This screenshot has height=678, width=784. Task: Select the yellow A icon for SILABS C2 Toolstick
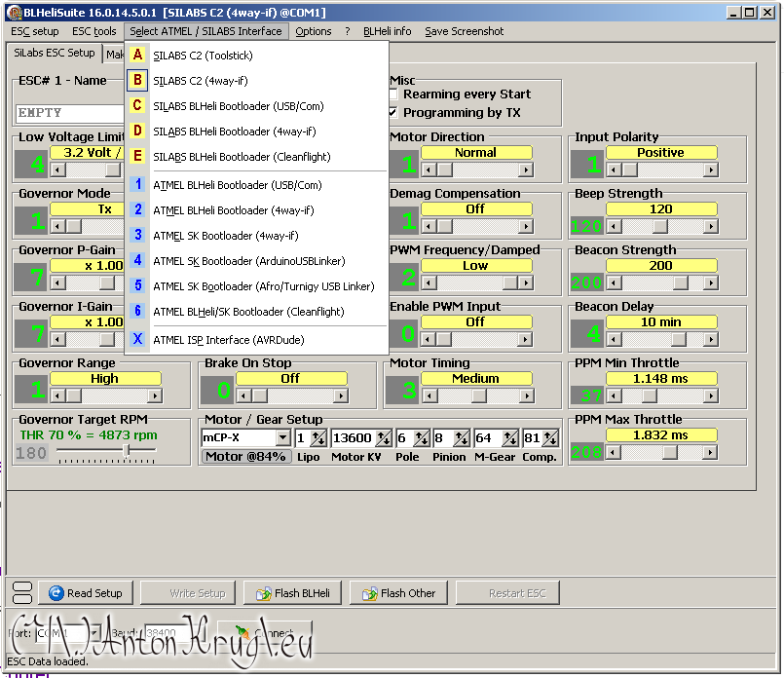[137, 55]
